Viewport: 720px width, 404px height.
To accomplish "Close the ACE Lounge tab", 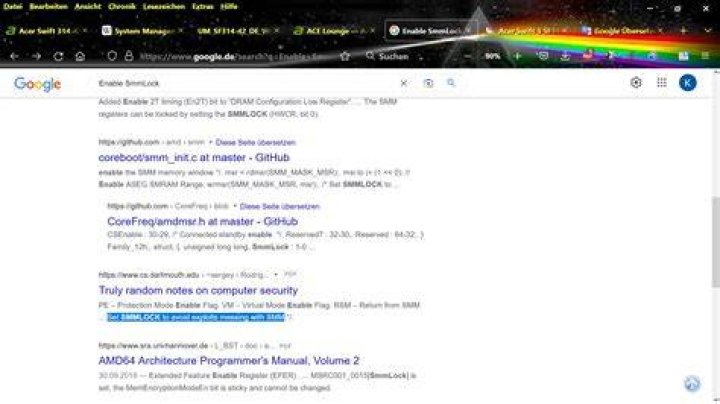I will click(372, 31).
